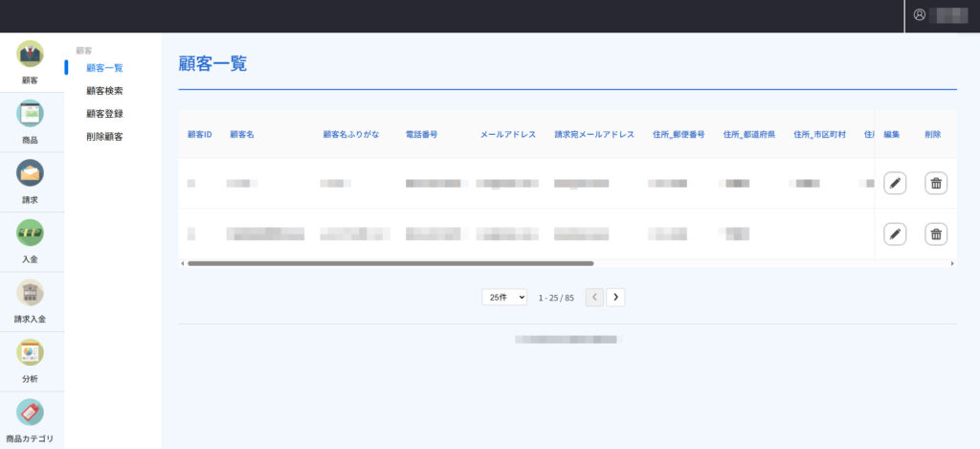
Task: Click the horizontal table scrollbar thumb
Action: [x=390, y=262]
